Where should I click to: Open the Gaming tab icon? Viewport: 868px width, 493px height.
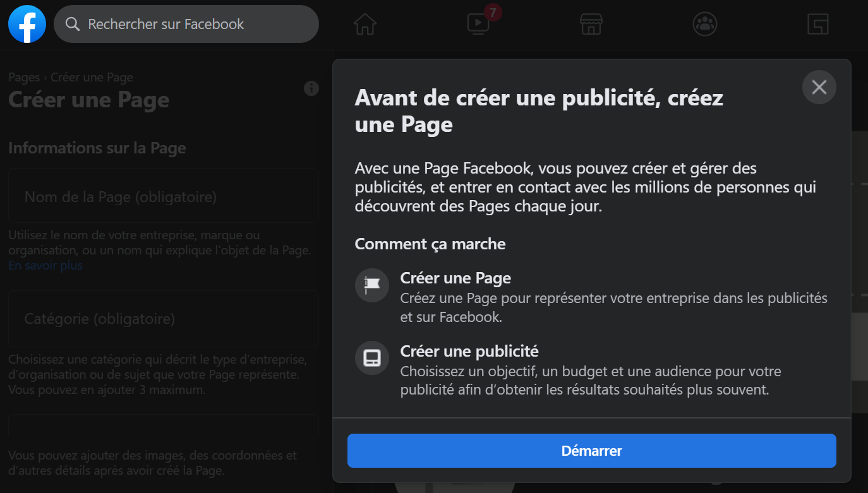817,25
